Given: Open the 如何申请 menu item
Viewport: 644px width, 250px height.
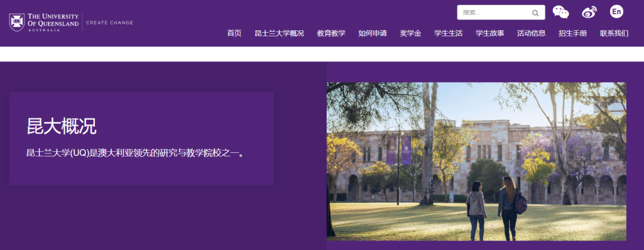Looking at the screenshot, I should (x=373, y=33).
